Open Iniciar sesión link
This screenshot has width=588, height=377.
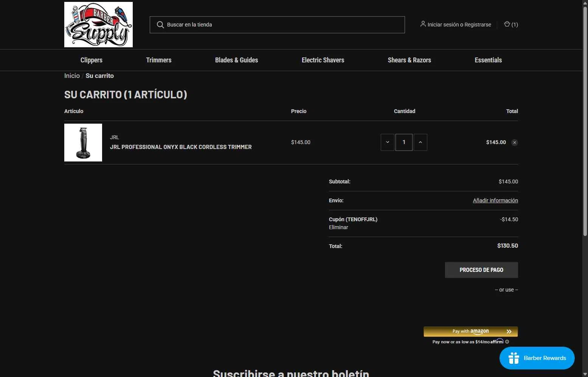[443, 25]
